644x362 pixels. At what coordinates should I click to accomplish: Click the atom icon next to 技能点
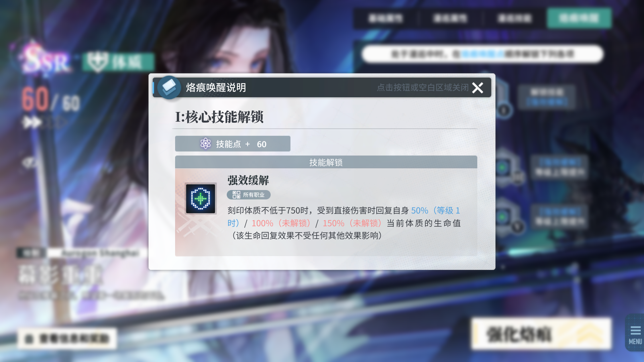[x=205, y=144]
